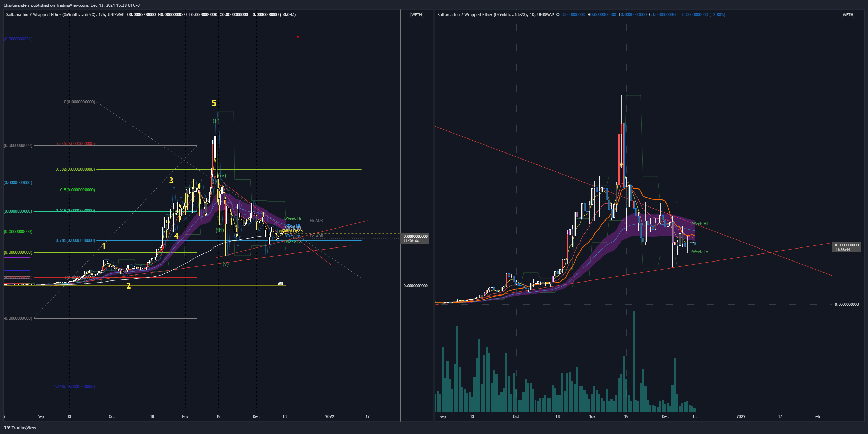The height and width of the screenshot is (434, 868).
Task: Select the 0.382 Fibonacci level label
Action: [x=75, y=169]
